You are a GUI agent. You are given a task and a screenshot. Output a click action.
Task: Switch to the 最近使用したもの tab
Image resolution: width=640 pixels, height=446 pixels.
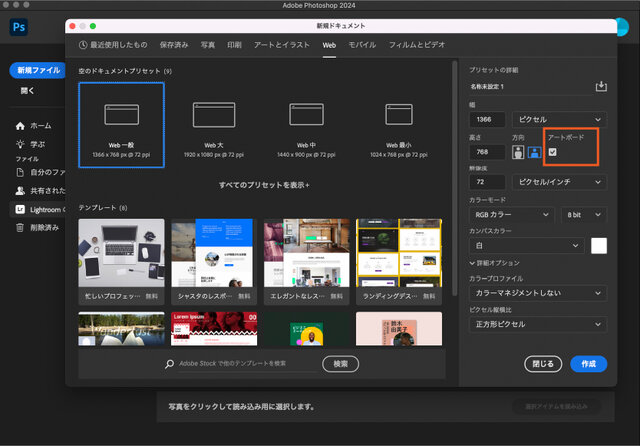coord(113,45)
